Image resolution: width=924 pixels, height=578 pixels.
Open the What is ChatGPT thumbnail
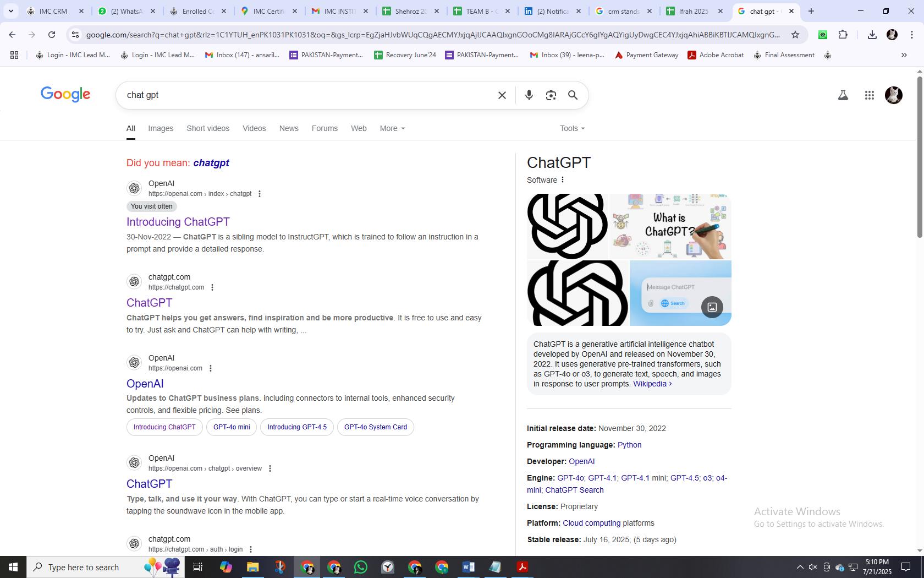coord(670,226)
